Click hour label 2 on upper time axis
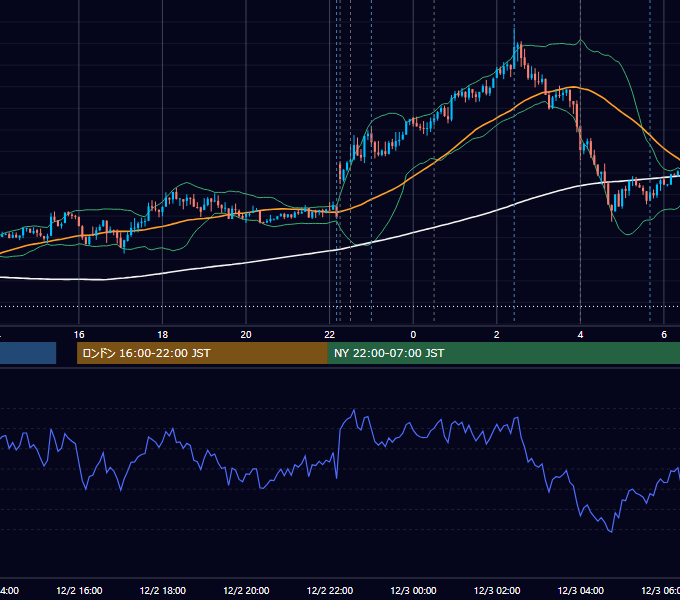Image resolution: width=680 pixels, height=600 pixels. (x=497, y=335)
